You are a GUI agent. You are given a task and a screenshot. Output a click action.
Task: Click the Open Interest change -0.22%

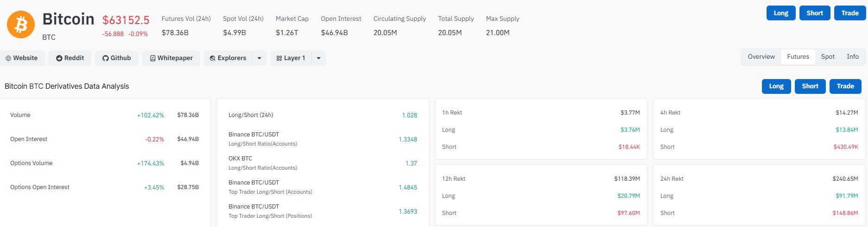point(154,139)
